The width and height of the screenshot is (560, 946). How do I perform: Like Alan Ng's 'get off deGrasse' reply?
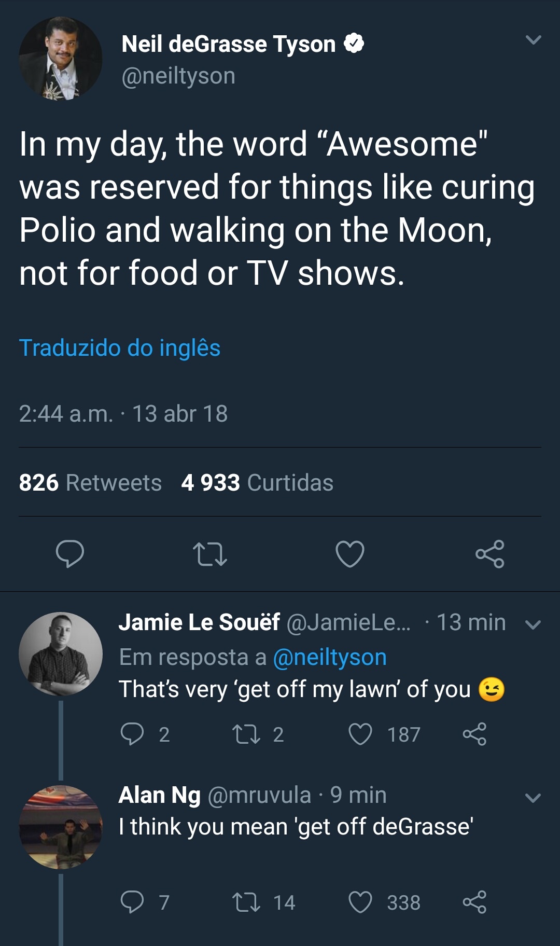(360, 902)
